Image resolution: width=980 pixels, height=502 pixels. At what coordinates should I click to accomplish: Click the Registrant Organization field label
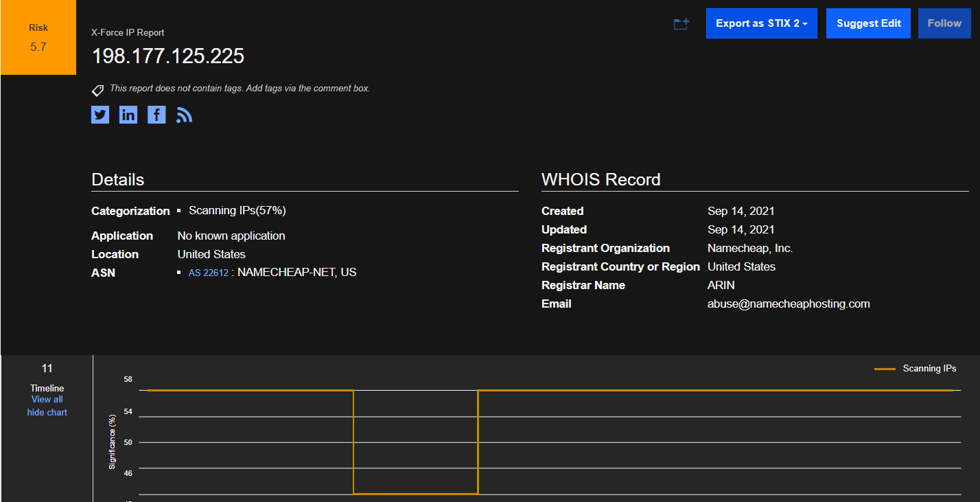pyautogui.click(x=605, y=248)
